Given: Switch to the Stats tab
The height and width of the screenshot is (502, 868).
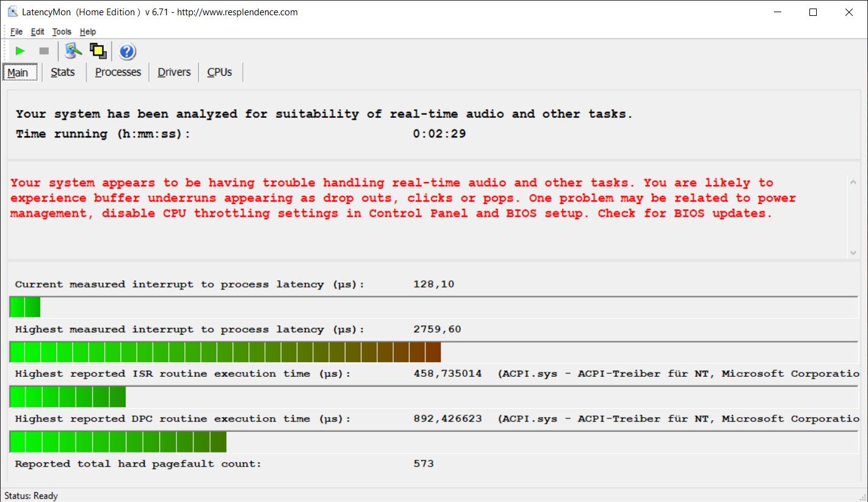Looking at the screenshot, I should pyautogui.click(x=63, y=72).
